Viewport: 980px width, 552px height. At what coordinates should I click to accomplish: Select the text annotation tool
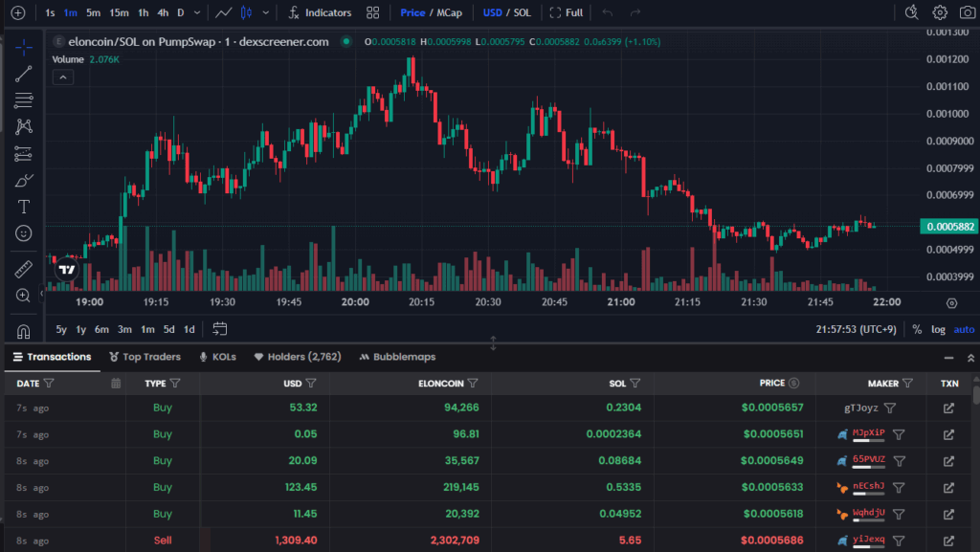click(24, 207)
